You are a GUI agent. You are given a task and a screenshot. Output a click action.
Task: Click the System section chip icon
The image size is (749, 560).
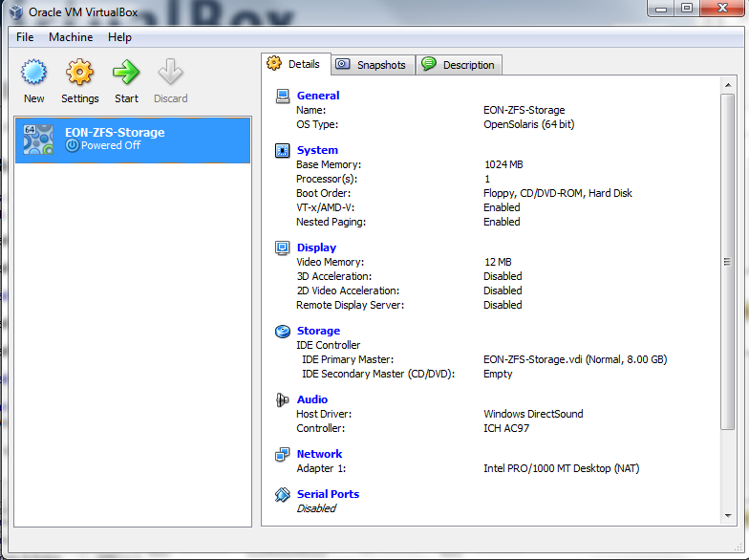click(283, 151)
